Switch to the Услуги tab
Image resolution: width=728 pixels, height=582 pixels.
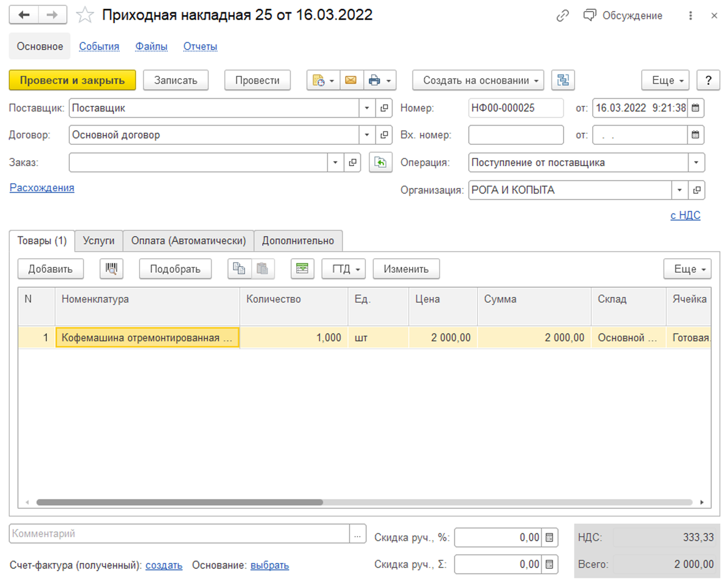(x=98, y=241)
